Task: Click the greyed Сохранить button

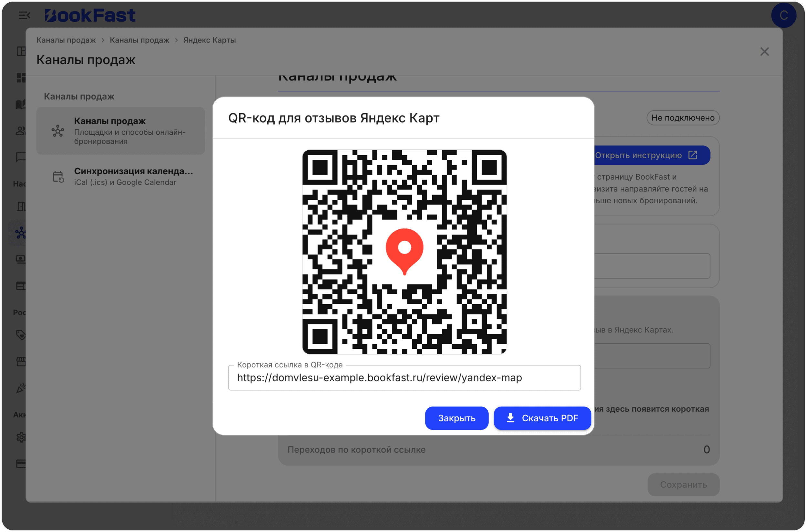Action: click(x=683, y=485)
